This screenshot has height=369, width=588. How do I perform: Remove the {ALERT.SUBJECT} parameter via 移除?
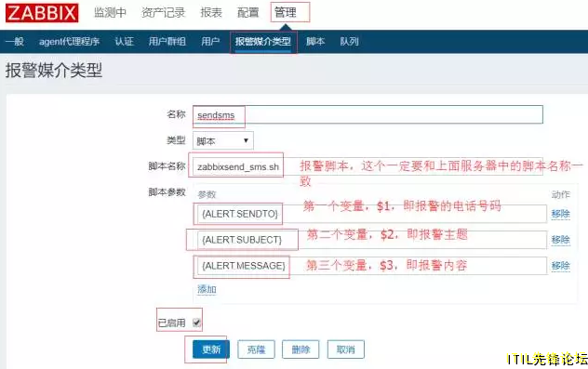click(561, 240)
